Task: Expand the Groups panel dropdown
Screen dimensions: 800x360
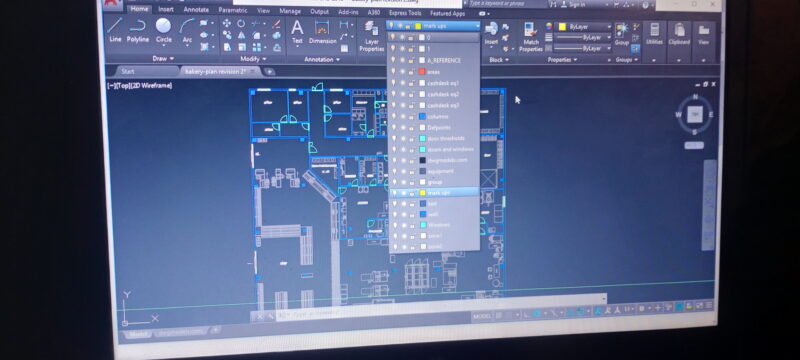Action: (x=627, y=60)
